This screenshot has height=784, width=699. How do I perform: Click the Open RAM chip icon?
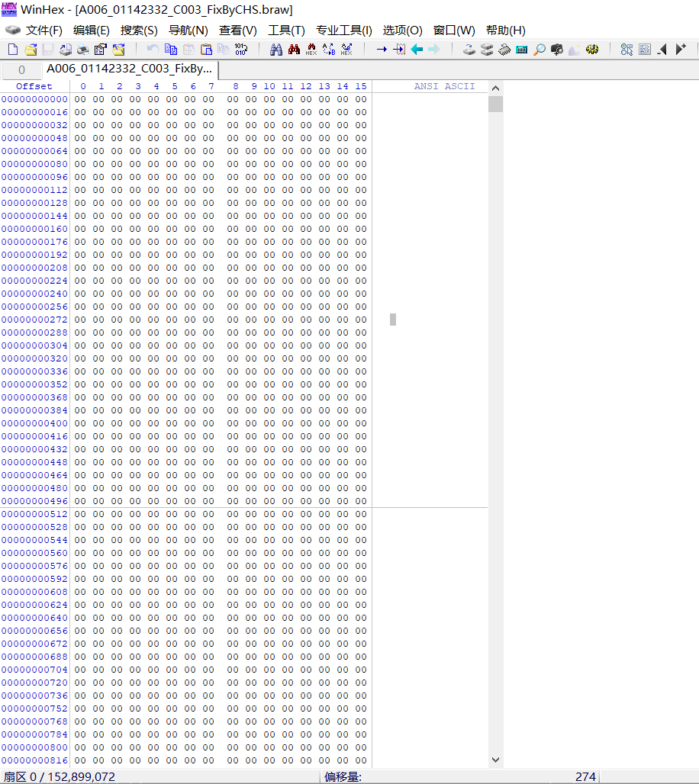click(504, 49)
